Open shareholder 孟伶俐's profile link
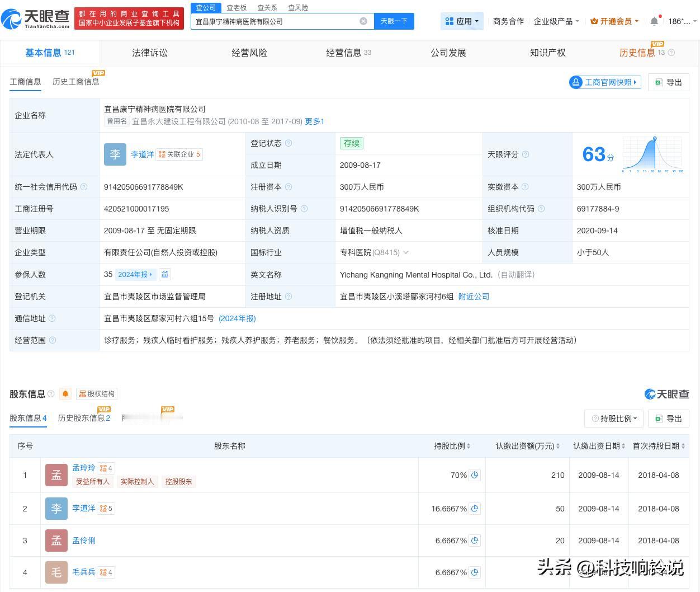This screenshot has width=700, height=592. click(x=84, y=541)
